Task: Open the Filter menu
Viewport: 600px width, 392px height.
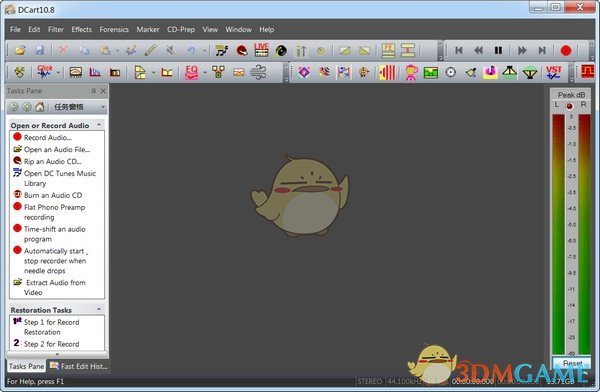Action: click(x=56, y=29)
